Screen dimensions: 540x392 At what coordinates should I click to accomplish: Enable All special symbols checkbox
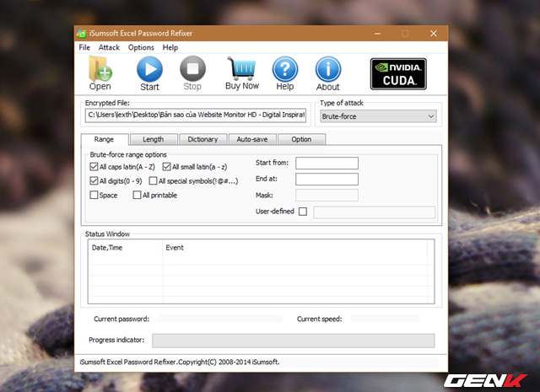[x=153, y=181]
